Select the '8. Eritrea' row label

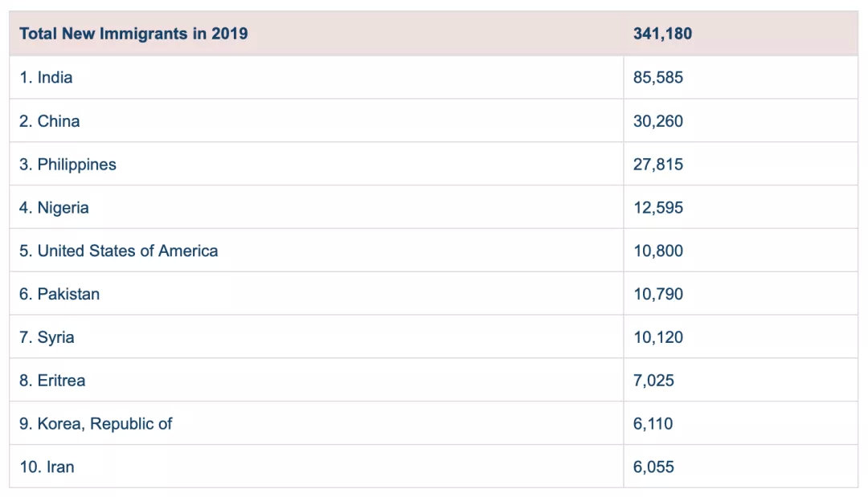tap(52, 381)
